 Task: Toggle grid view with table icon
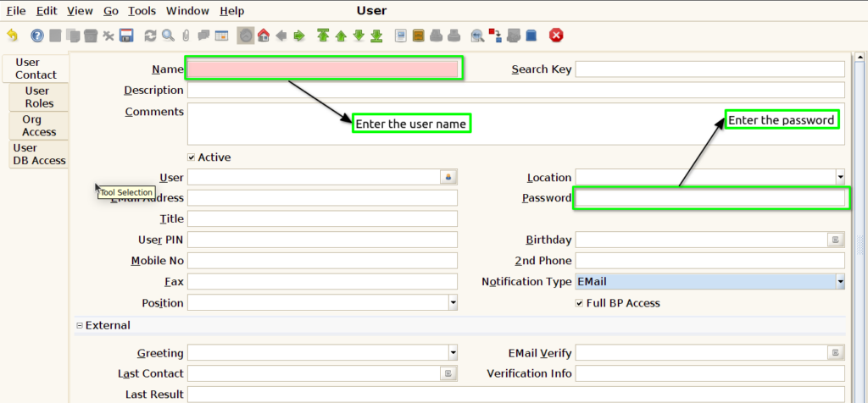click(221, 36)
